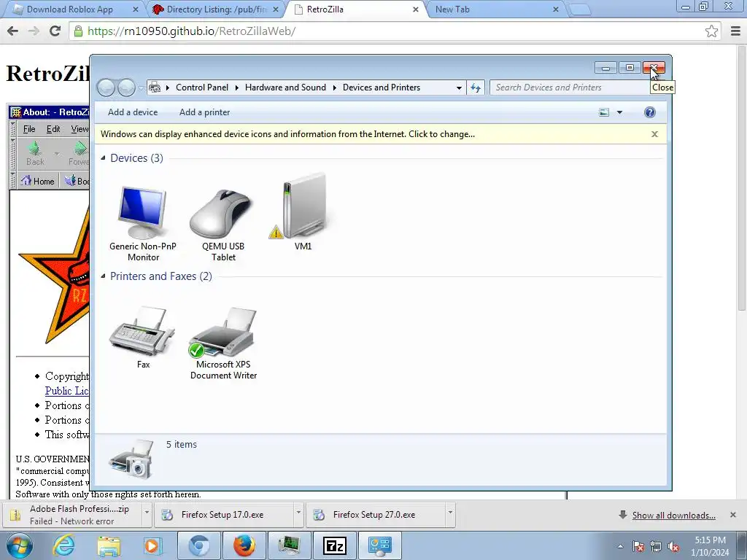Click the muted volume tray icon

[x=673, y=546]
